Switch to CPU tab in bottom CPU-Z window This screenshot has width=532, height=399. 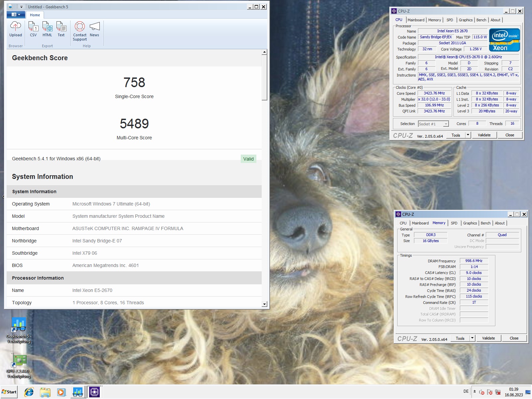tap(403, 223)
